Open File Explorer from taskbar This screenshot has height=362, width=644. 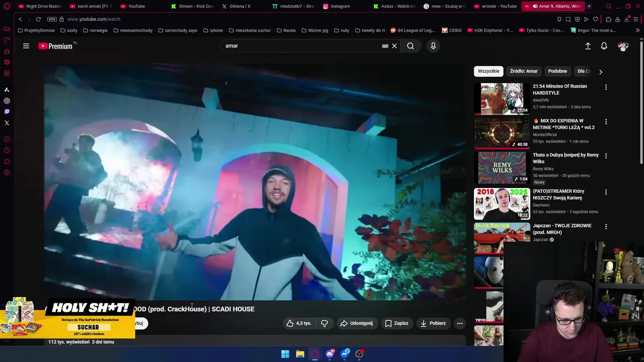[x=300, y=354]
